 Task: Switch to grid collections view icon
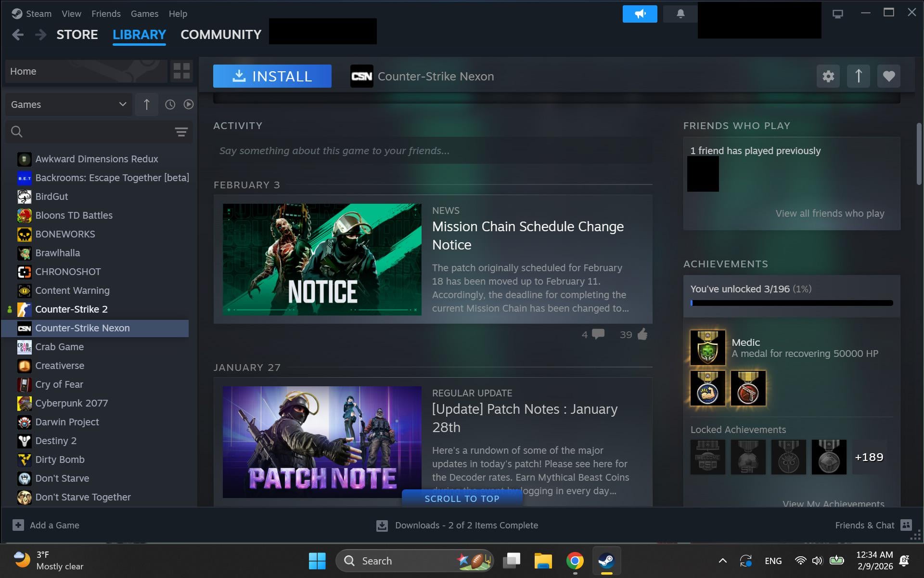[x=181, y=71]
